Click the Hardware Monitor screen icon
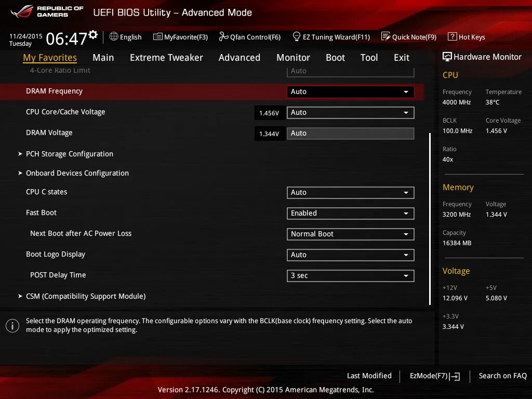Image resolution: width=532 pixels, height=399 pixels. click(x=447, y=57)
